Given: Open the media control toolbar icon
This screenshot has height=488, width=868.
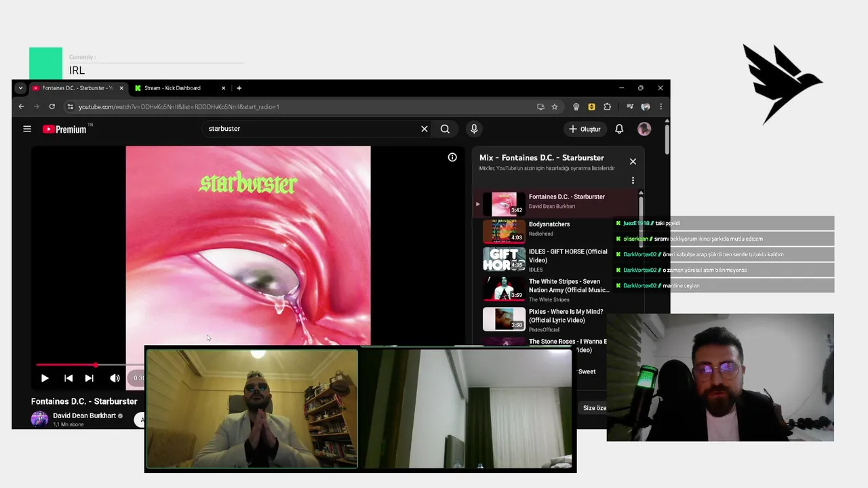Looking at the screenshot, I should 630,106.
